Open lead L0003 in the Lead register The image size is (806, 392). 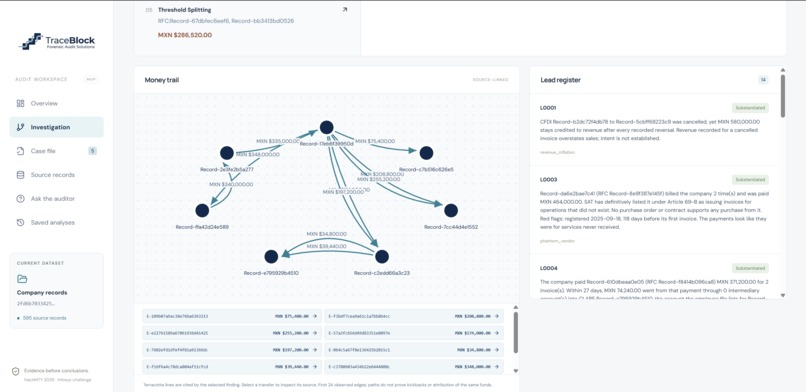point(654,210)
